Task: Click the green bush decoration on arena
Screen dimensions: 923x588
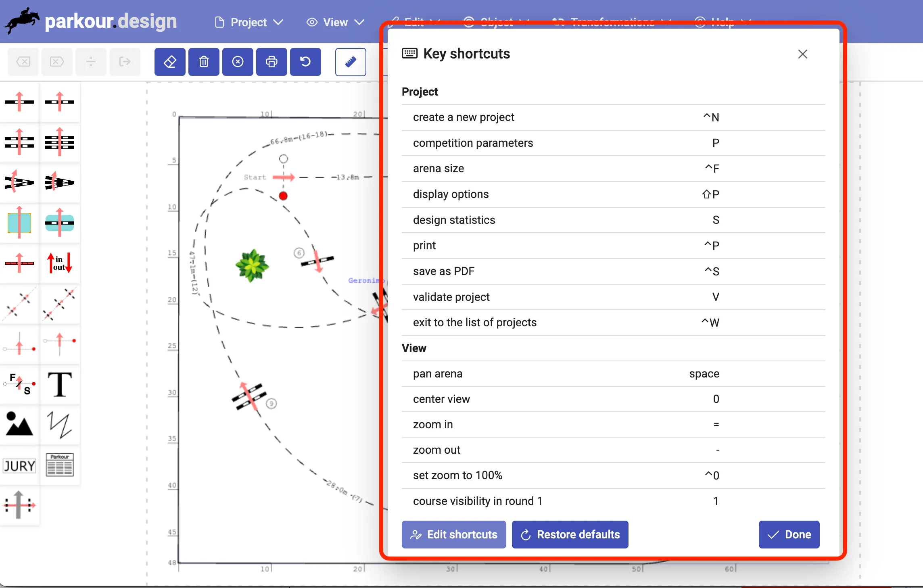Action: click(252, 265)
